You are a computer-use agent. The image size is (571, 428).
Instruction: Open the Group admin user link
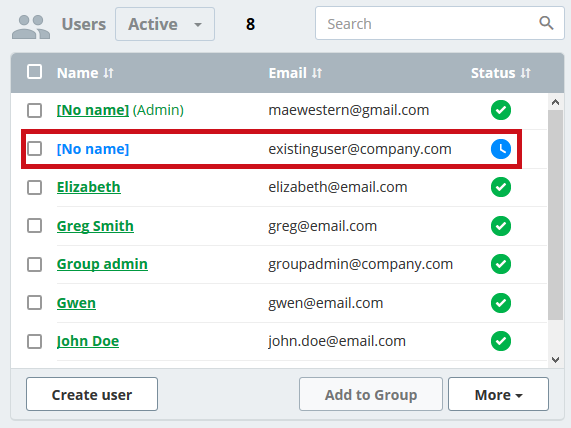pos(102,264)
